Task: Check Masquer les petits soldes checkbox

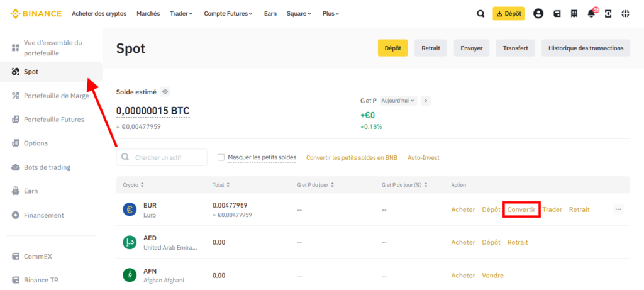Action: point(221,157)
